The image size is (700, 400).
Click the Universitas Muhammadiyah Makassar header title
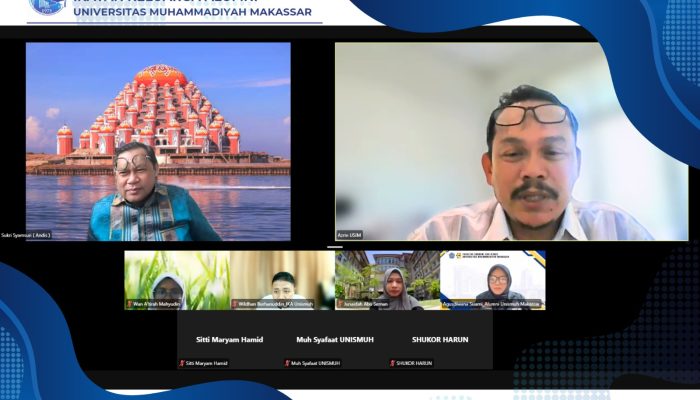pyautogui.click(x=192, y=12)
